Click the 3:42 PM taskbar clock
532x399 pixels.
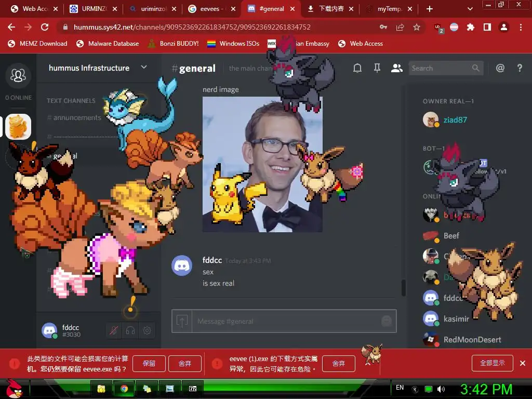486,389
